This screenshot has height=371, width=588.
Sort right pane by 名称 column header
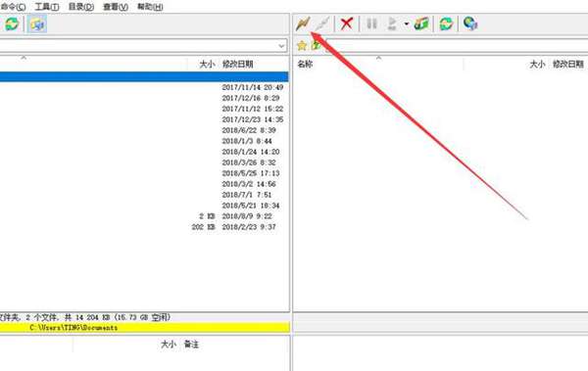[305, 64]
